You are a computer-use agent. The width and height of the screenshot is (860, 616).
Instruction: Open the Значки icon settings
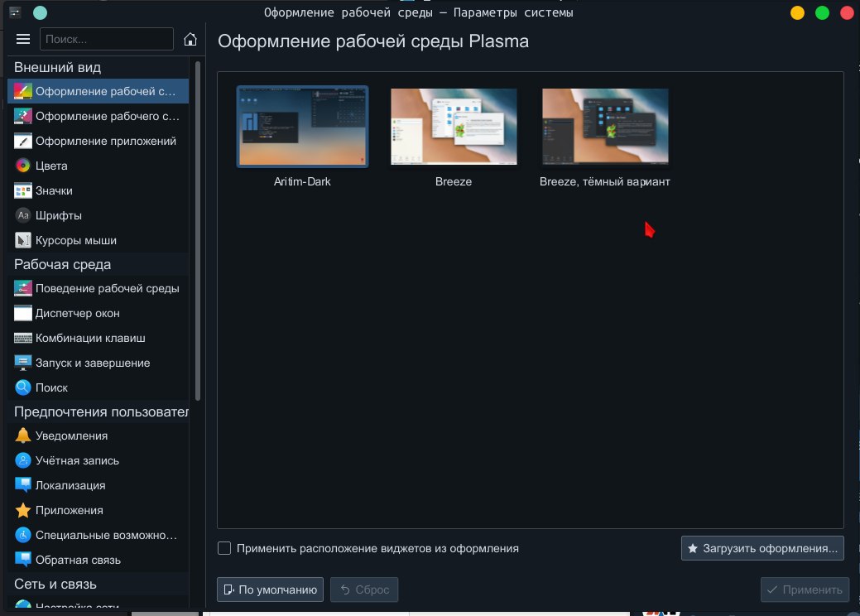click(23, 190)
